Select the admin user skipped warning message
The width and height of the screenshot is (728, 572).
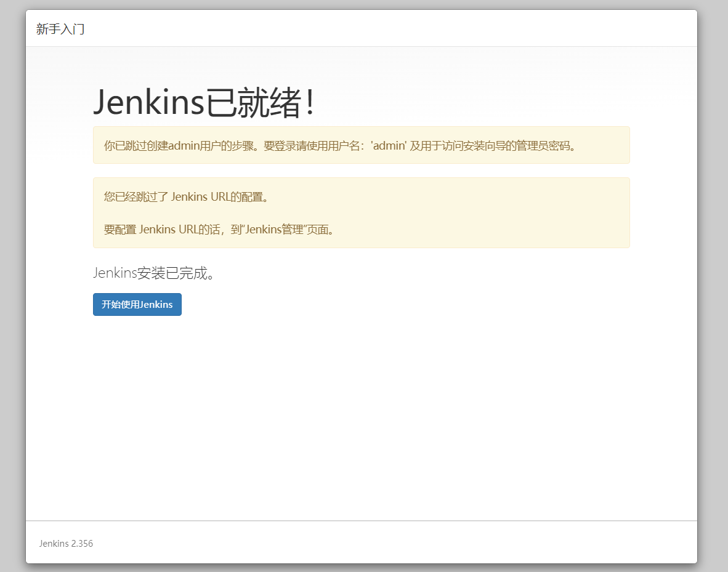pos(361,145)
